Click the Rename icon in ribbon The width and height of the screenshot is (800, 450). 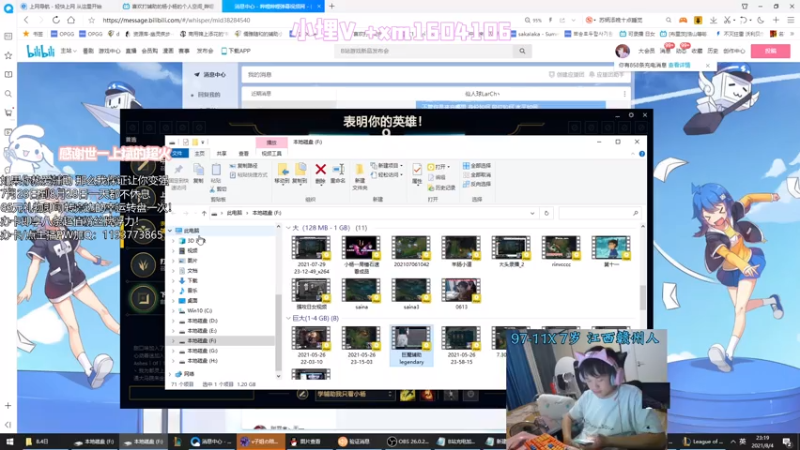pos(338,170)
